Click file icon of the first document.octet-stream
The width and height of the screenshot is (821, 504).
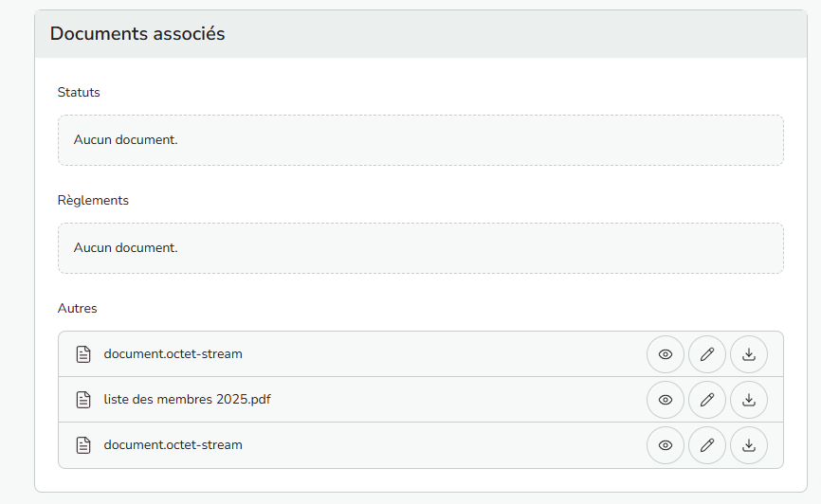coord(83,354)
